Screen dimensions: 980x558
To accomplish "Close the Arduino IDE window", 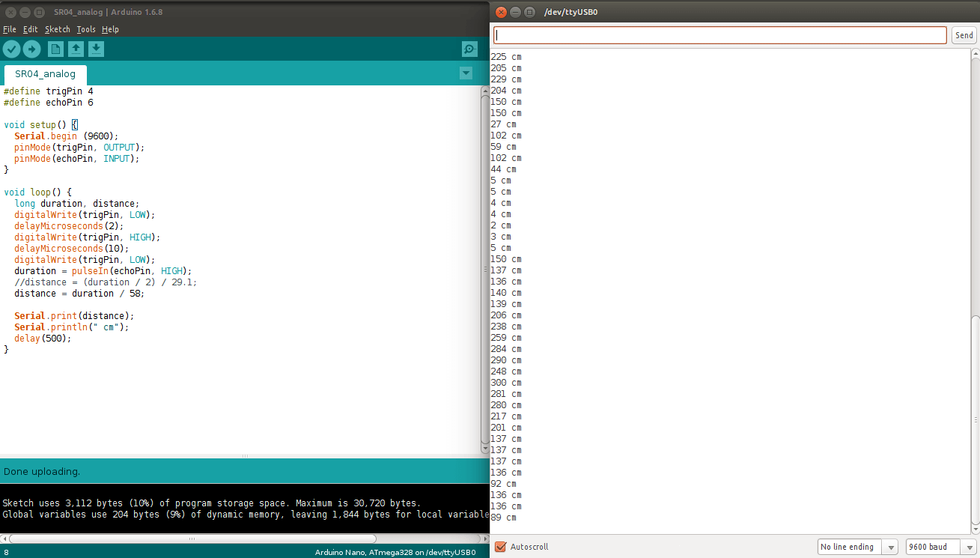I will tap(11, 12).
